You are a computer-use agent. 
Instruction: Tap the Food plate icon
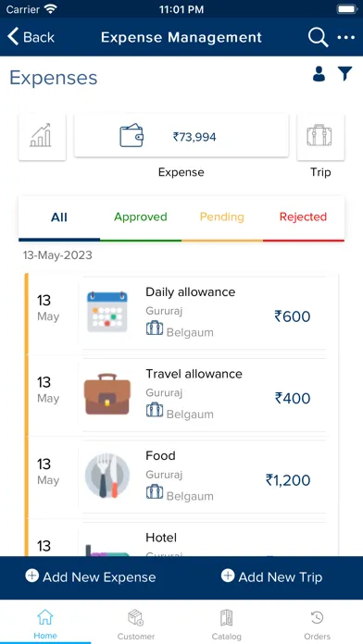[x=107, y=476]
